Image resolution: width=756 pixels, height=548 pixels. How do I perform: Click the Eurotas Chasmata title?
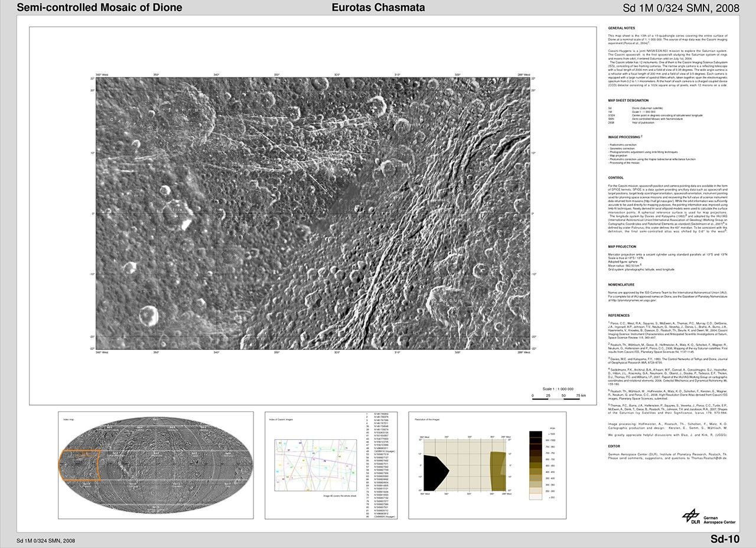(x=378, y=8)
